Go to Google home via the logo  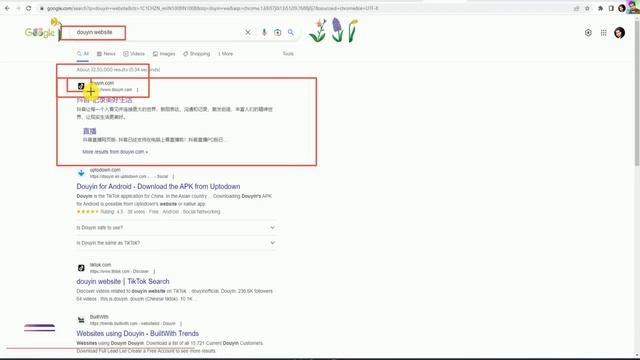pyautogui.click(x=40, y=32)
